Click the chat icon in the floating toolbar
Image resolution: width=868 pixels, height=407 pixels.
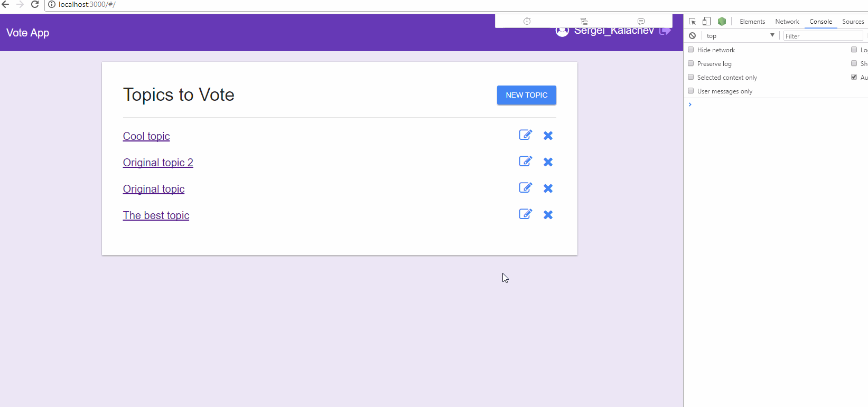[641, 21]
